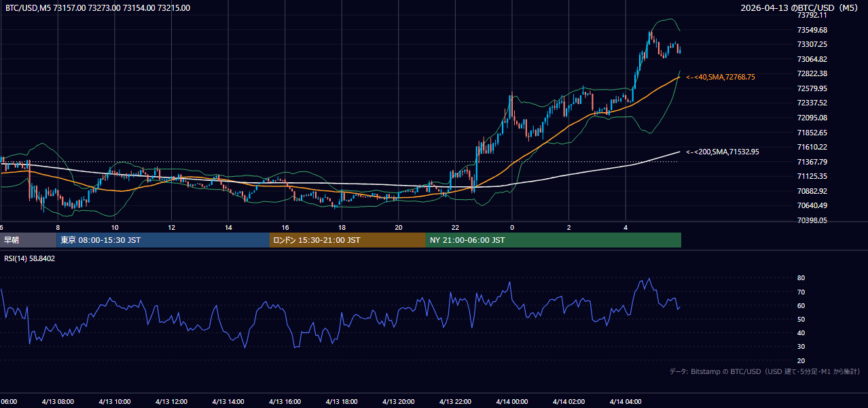
Task: Click price axis value 70882.92
Action: tap(812, 191)
